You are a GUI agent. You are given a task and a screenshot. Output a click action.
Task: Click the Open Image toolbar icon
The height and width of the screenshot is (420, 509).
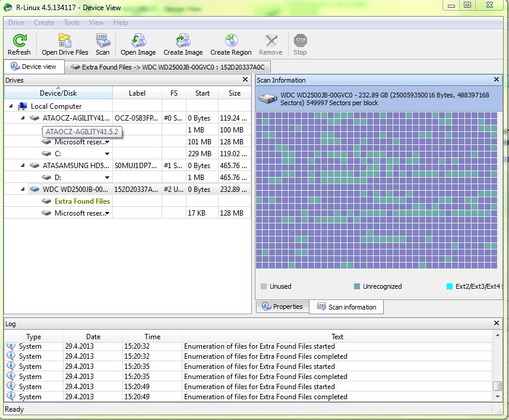click(x=138, y=40)
